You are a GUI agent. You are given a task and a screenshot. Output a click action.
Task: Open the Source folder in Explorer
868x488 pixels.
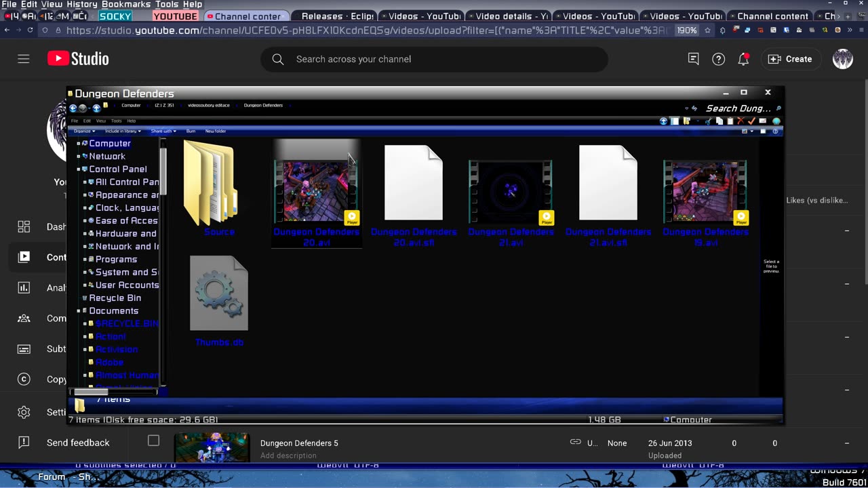point(210,188)
